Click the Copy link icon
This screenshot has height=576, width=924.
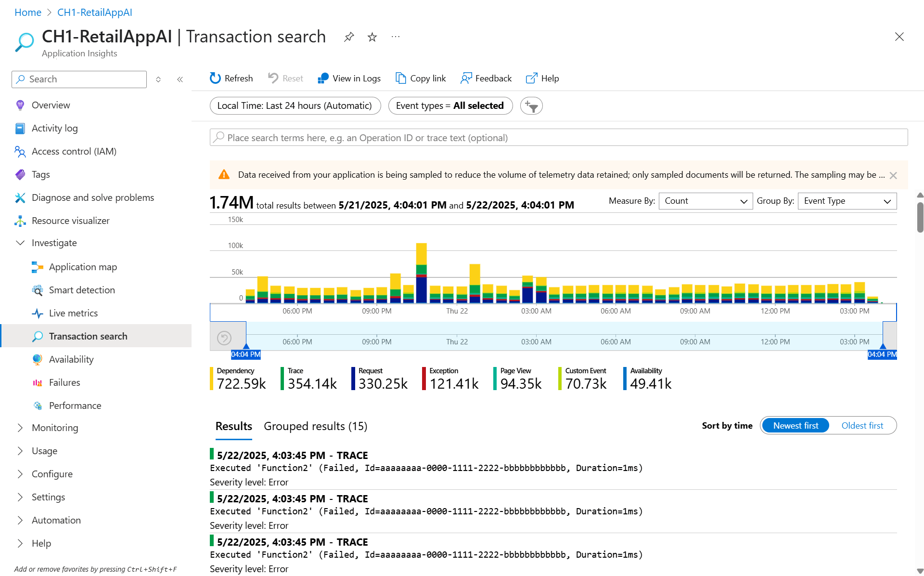[x=400, y=78]
